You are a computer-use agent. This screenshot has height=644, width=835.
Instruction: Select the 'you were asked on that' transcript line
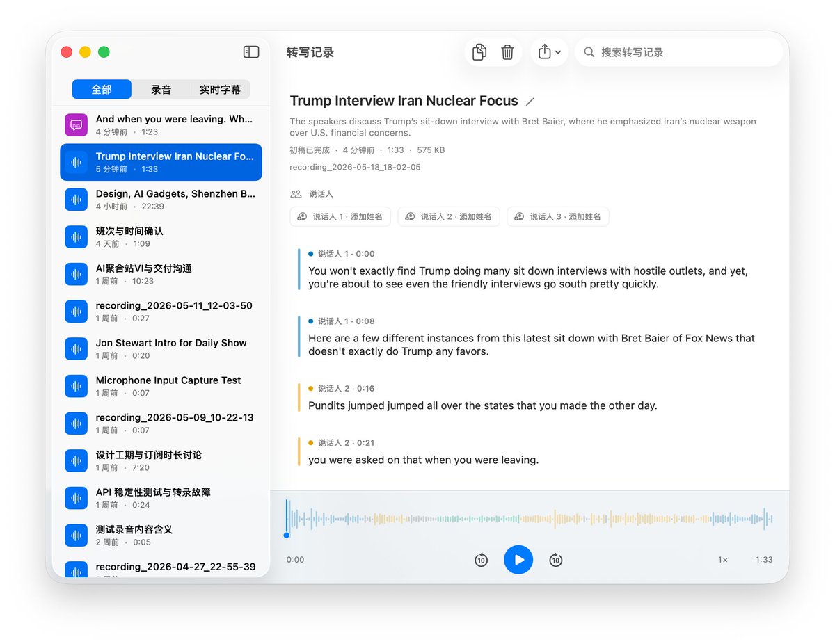point(424,460)
